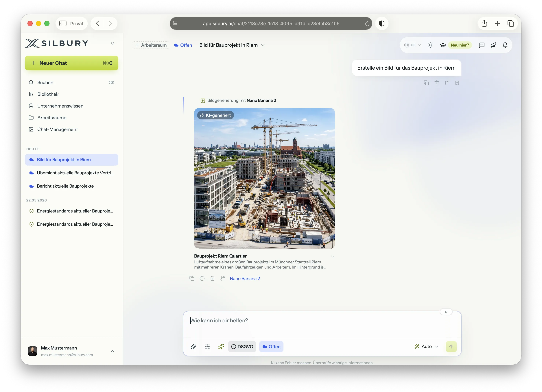Expand Max Mustermann account menu chevron
The height and width of the screenshot is (392, 542).
point(113,351)
